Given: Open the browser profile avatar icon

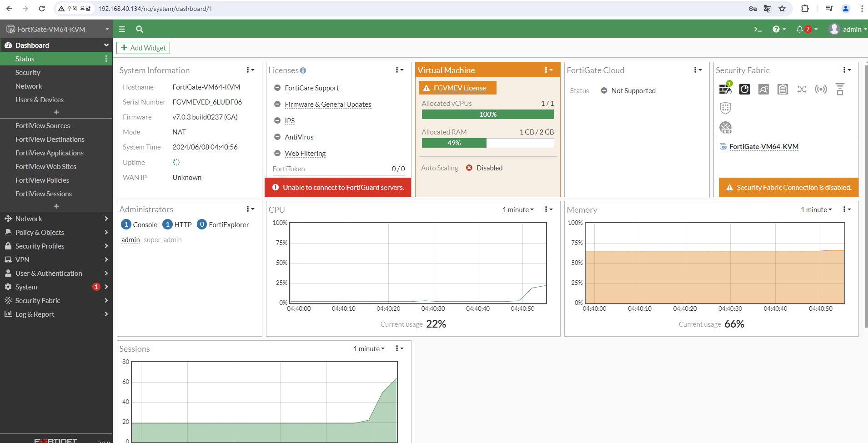Looking at the screenshot, I should click(x=846, y=9).
